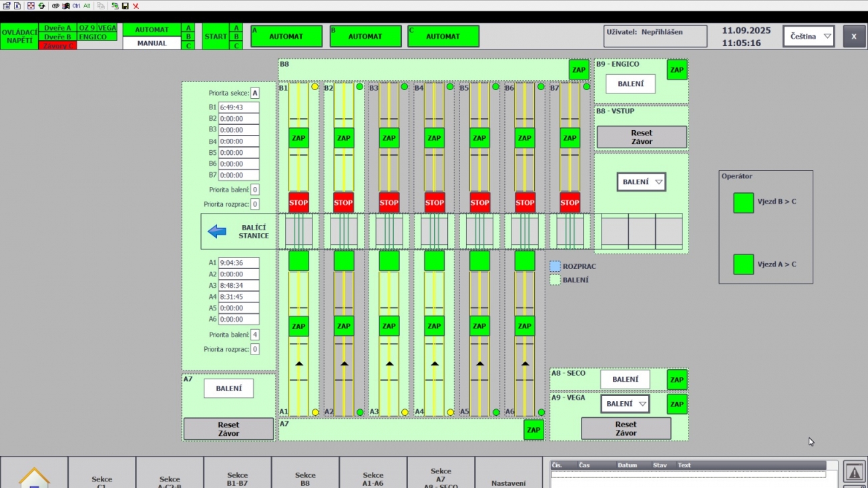The height and width of the screenshot is (488, 868).
Task: Expand the BALENÍ dropdown under B8 - VSTUP
Action: point(641,182)
